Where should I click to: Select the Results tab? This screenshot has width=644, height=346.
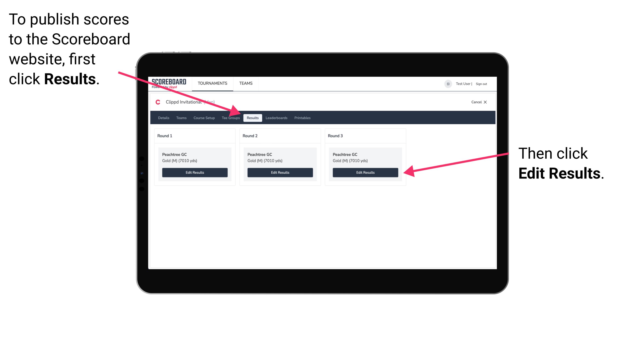click(253, 118)
